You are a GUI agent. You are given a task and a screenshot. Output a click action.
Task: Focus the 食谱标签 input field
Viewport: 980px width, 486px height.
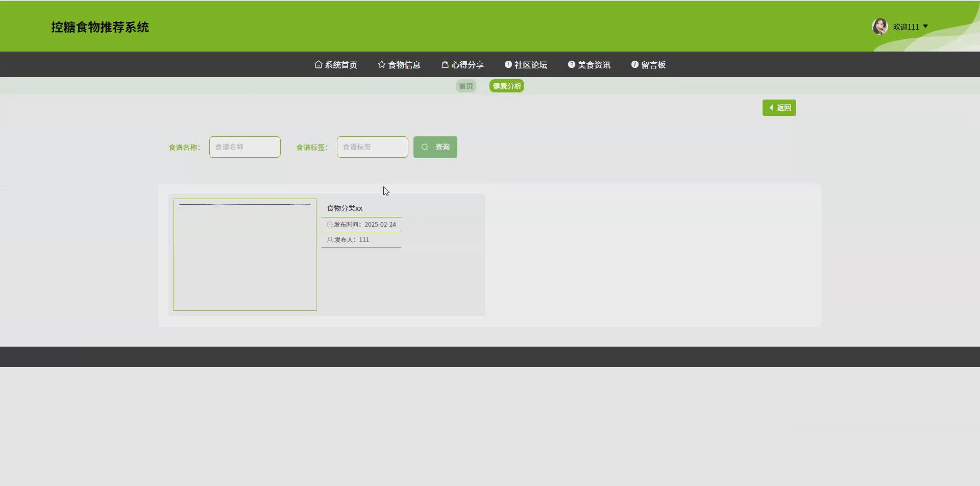[373, 147]
